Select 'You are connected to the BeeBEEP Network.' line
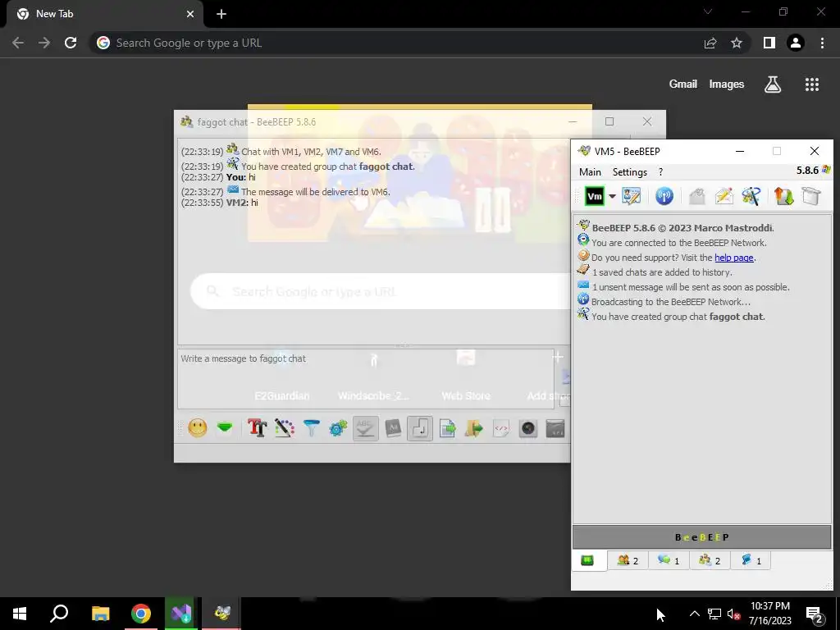 678,243
